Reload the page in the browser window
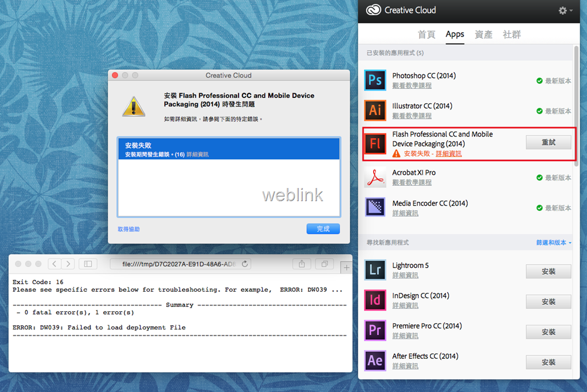 coord(245,264)
